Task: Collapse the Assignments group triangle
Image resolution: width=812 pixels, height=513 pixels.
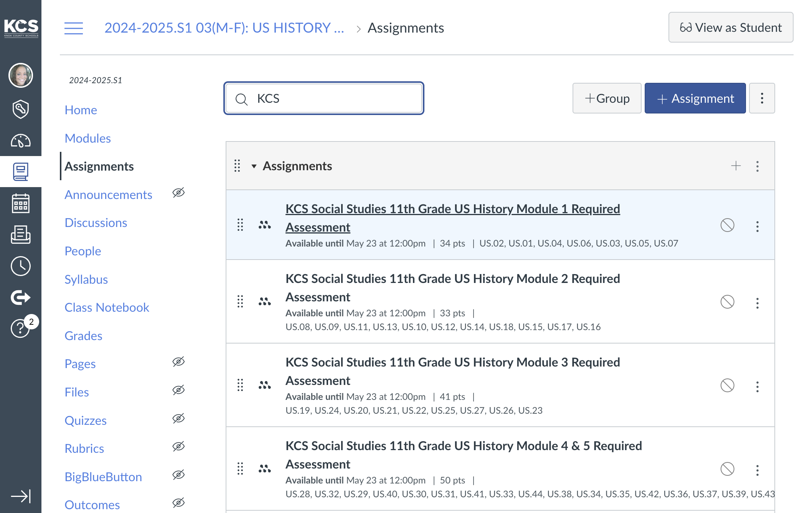Action: pos(254,166)
